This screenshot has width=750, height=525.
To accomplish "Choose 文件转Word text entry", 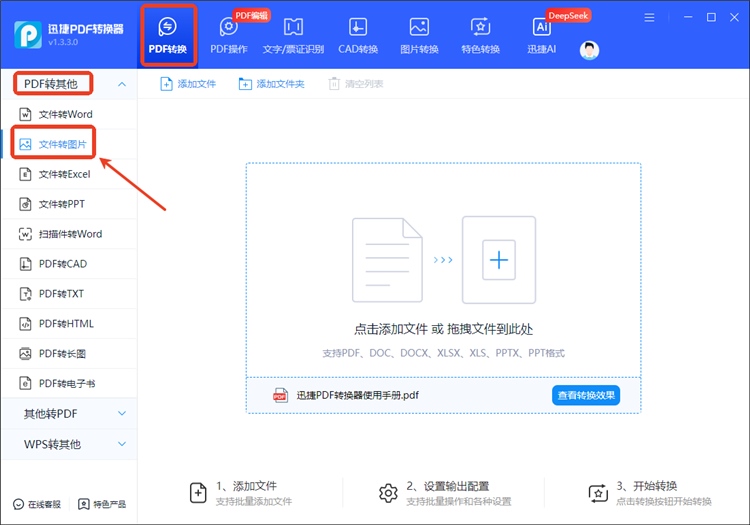I will [x=66, y=114].
